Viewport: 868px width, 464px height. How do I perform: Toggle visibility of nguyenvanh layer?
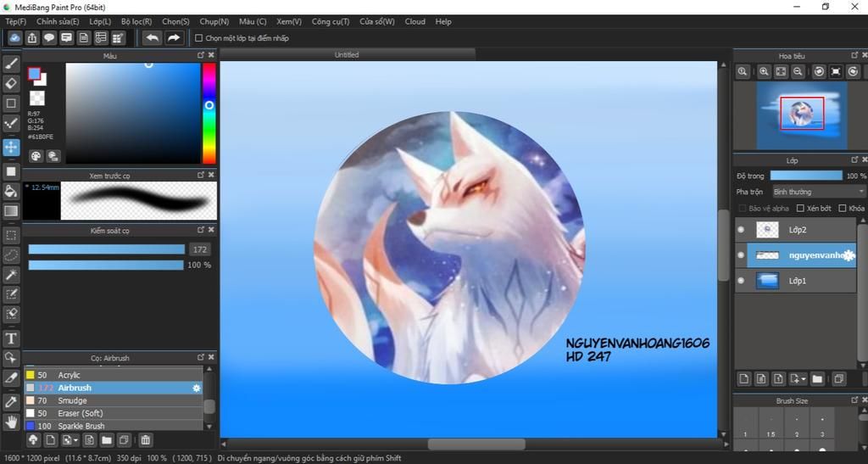click(x=741, y=255)
